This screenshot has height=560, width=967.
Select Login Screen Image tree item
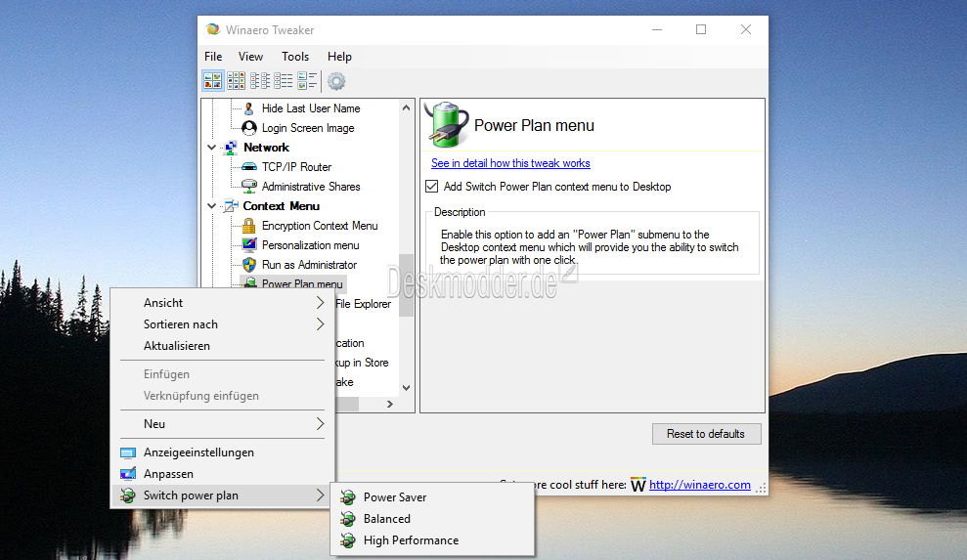point(308,128)
